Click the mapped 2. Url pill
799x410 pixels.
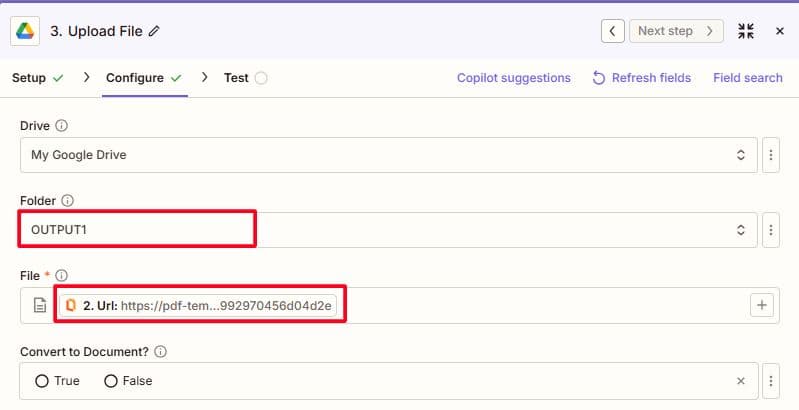198,306
